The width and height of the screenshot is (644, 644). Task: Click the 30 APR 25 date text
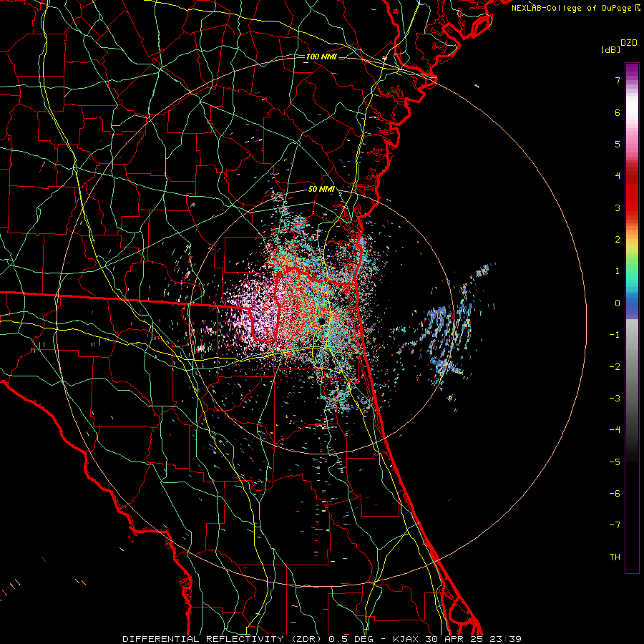[454, 639]
